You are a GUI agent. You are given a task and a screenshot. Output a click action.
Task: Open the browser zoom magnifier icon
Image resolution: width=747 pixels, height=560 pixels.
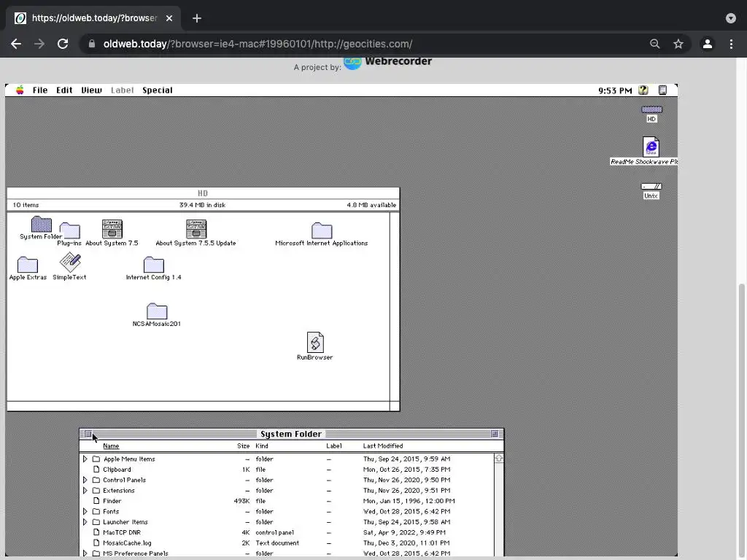point(655,44)
